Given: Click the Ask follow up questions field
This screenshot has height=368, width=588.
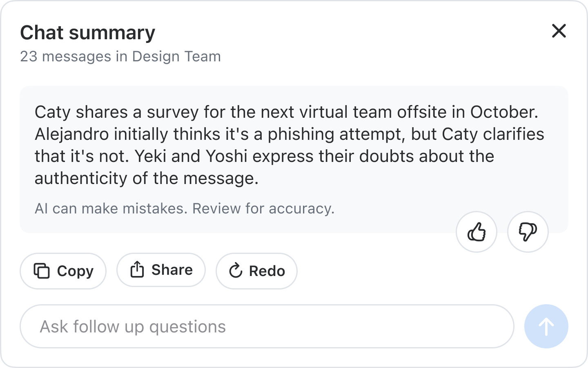Looking at the screenshot, I should [268, 326].
